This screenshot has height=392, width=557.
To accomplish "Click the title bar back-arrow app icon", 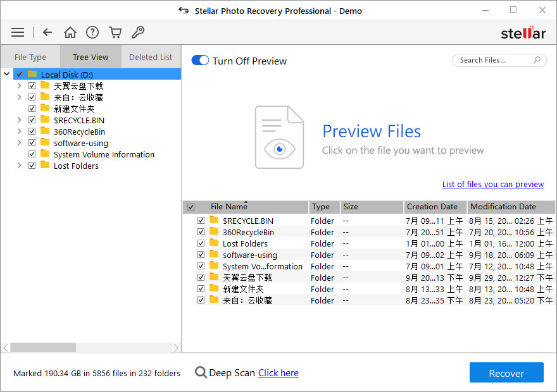I will [184, 10].
